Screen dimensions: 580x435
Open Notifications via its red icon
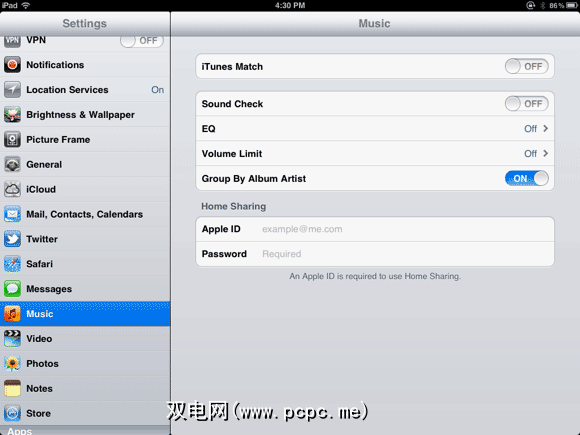point(12,65)
